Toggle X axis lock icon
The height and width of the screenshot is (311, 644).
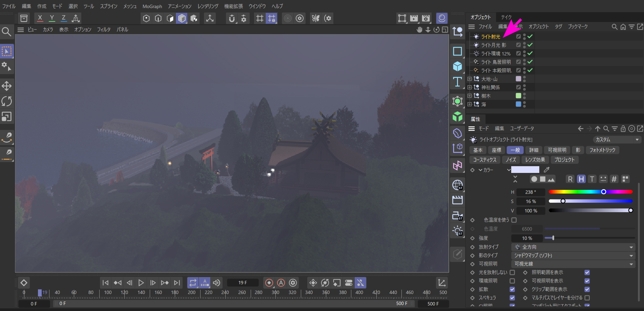point(40,18)
